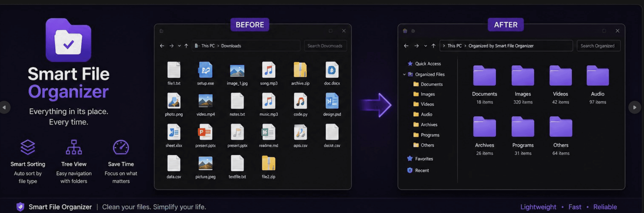Select the textfile.txt file icon
644x213 pixels.
tap(237, 163)
